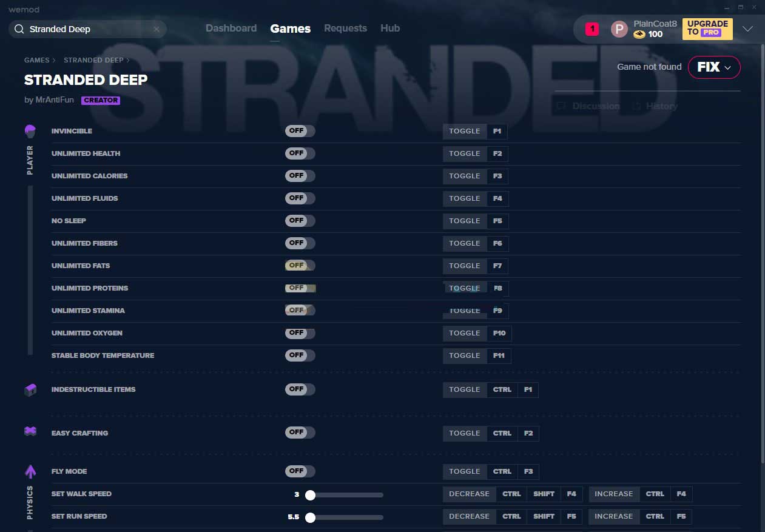Open the PlainCoat8 profile avatar
Screen dimensions: 765x532
point(619,29)
